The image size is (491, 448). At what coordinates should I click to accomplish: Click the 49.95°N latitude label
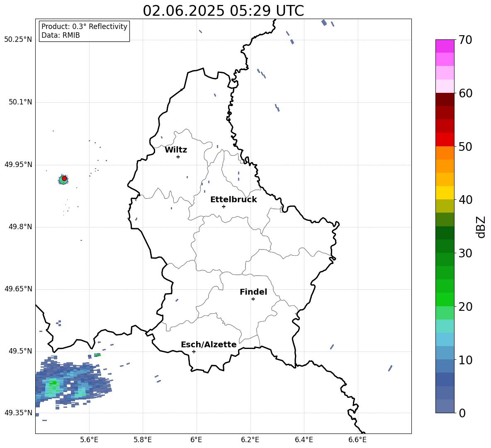click(x=18, y=165)
